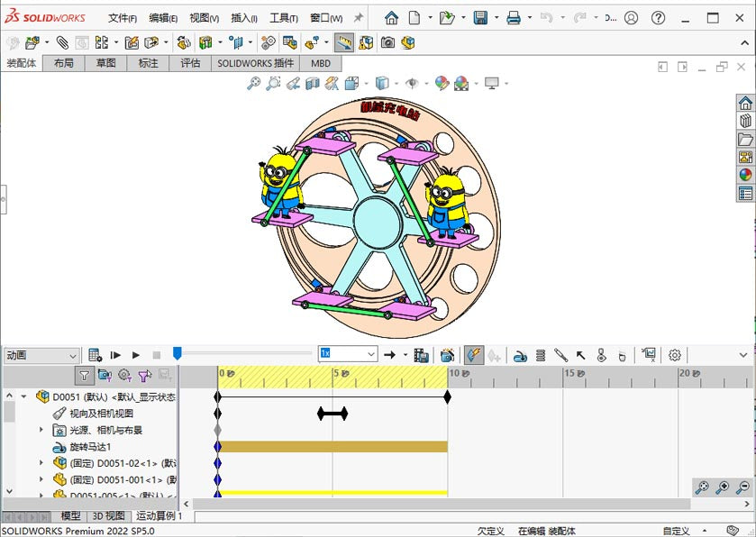Toggle the timeline filter funnel button
The width and height of the screenshot is (756, 537).
85,375
